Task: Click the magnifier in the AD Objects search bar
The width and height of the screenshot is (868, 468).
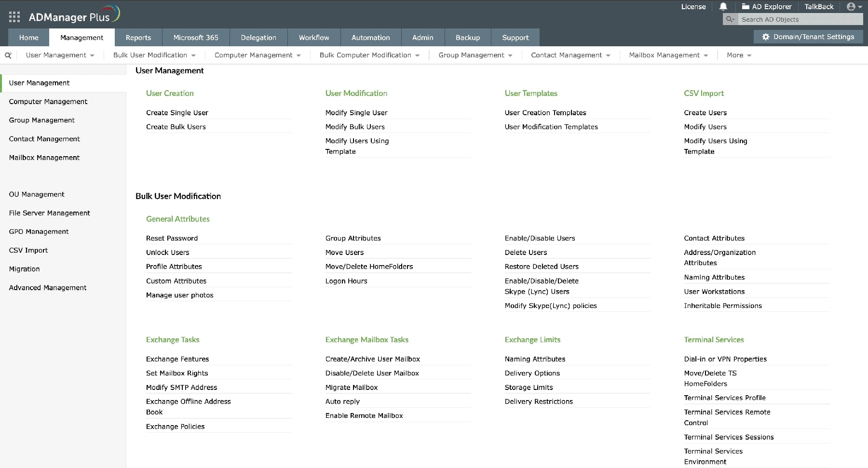Action: (x=729, y=19)
